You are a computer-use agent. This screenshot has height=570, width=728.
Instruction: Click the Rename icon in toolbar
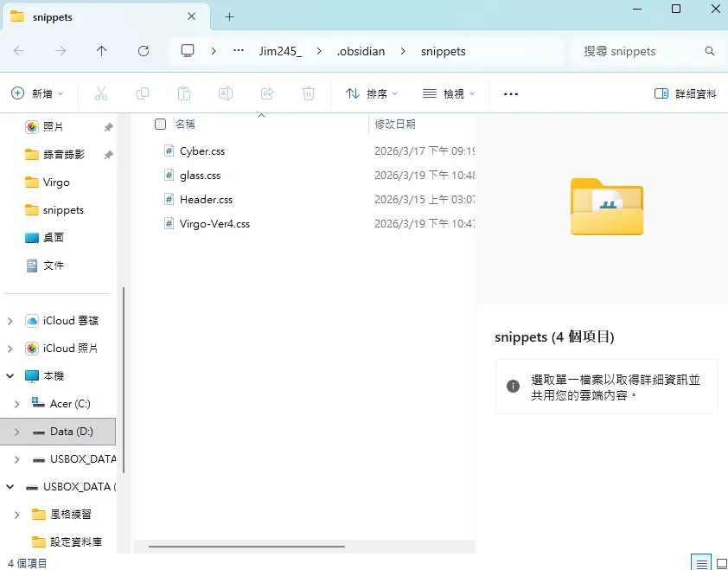tap(225, 93)
